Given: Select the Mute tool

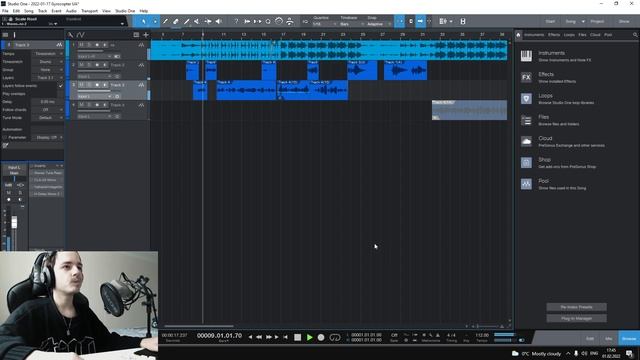Looking at the screenshot, I should tap(197, 21).
